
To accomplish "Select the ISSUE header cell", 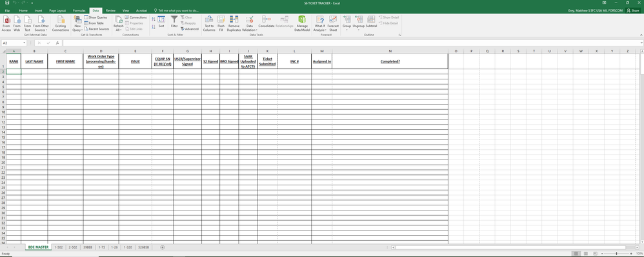I will 135,61.
